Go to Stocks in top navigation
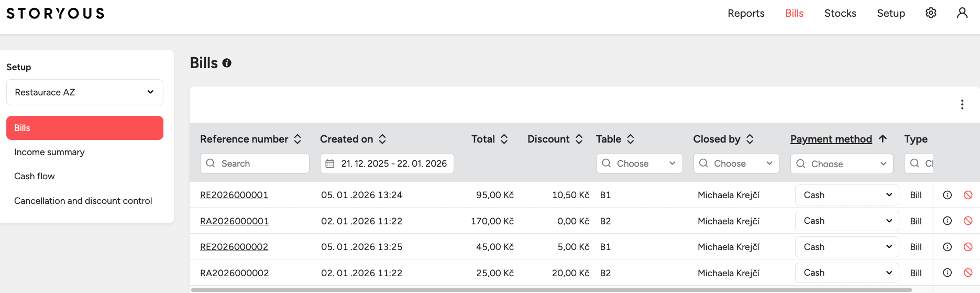Image resolution: width=980 pixels, height=293 pixels. click(840, 13)
